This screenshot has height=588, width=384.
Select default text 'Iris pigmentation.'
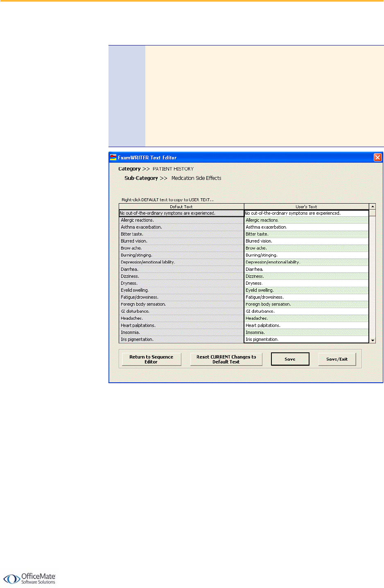tap(181, 339)
